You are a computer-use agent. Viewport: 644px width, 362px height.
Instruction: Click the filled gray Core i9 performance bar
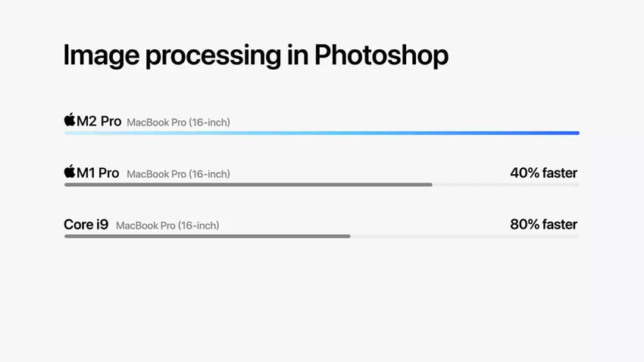(207, 236)
